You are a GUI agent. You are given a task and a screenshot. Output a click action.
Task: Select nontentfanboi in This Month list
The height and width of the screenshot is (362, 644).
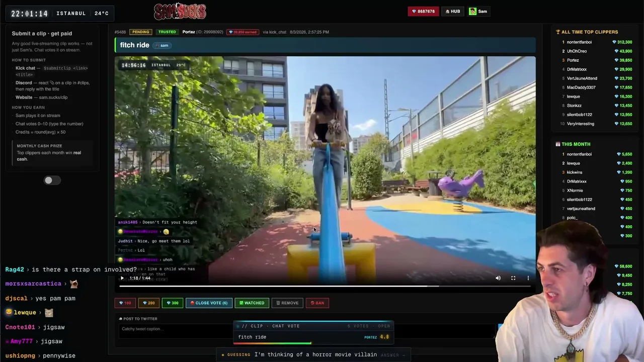579,154
